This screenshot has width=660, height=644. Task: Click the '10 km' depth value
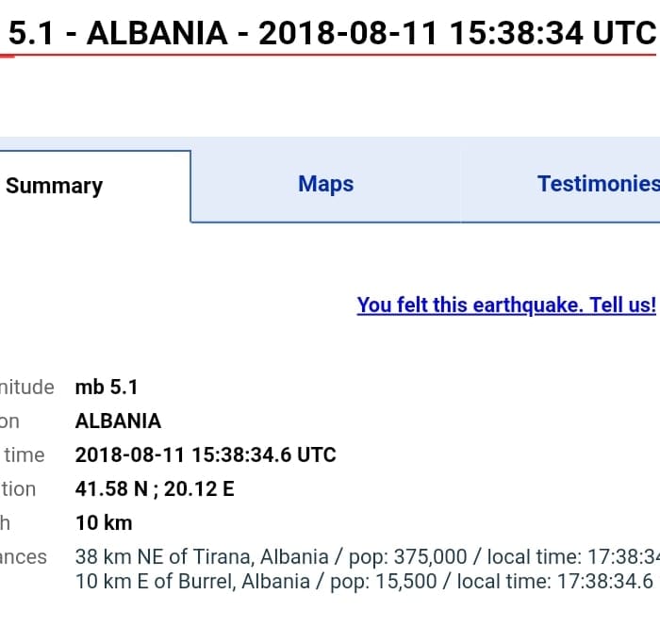pos(104,522)
